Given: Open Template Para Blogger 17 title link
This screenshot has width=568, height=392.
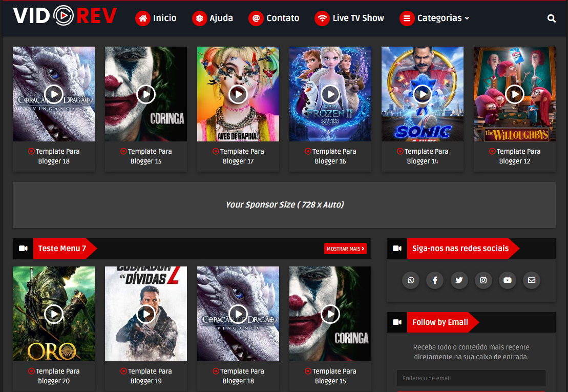Looking at the screenshot, I should pyautogui.click(x=238, y=156).
